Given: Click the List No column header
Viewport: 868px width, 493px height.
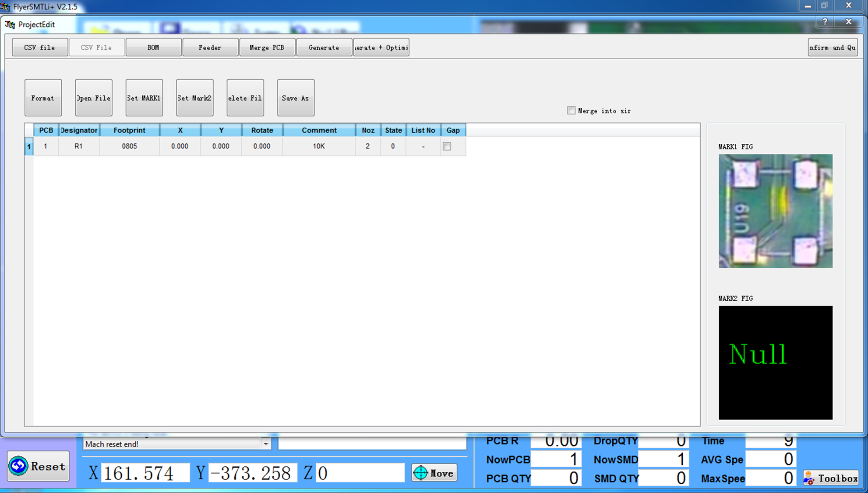Looking at the screenshot, I should [423, 130].
